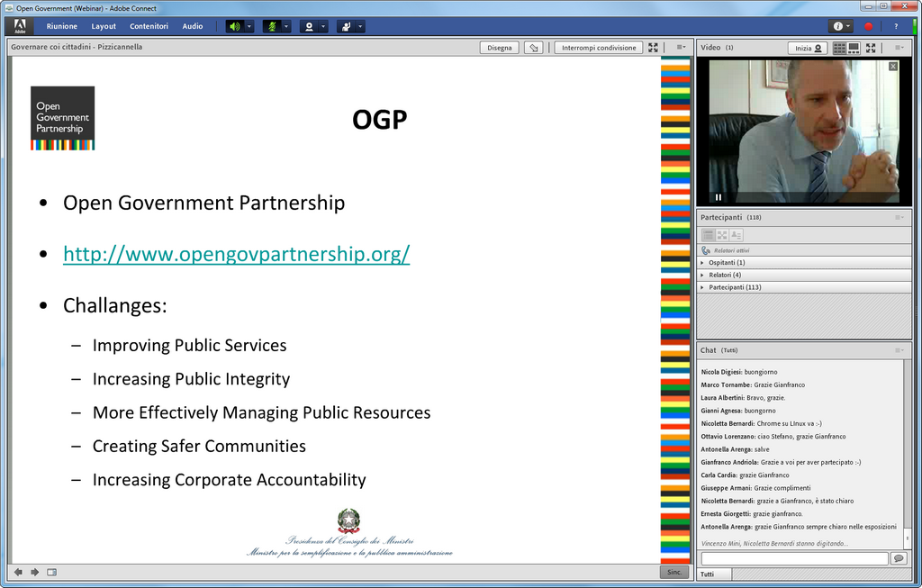
Task: Select chat message from Gianfranco Andriola
Action: pyautogui.click(x=781, y=463)
